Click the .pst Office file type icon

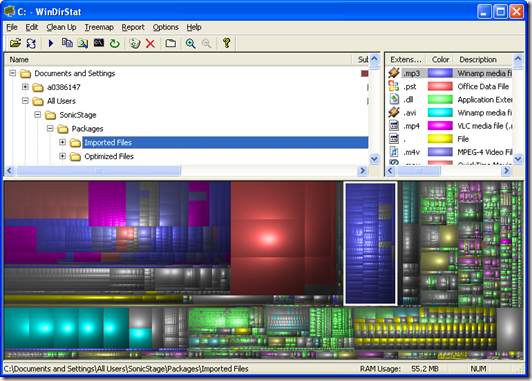(394, 86)
